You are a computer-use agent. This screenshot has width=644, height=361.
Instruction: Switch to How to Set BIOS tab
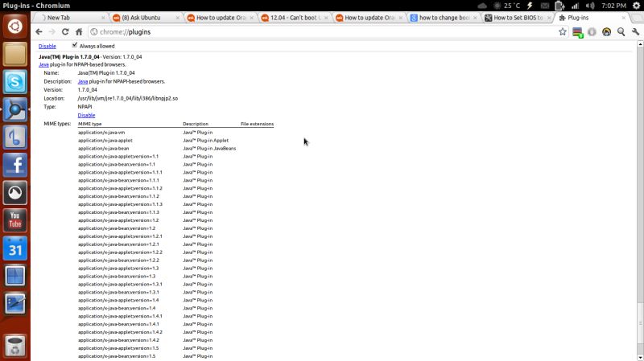pos(518,18)
